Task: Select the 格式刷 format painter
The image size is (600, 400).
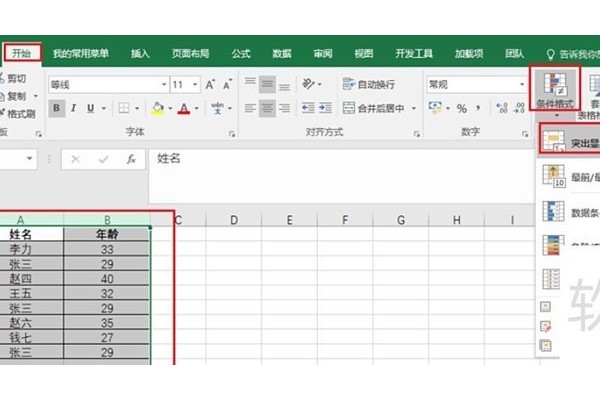Action: (x=18, y=114)
